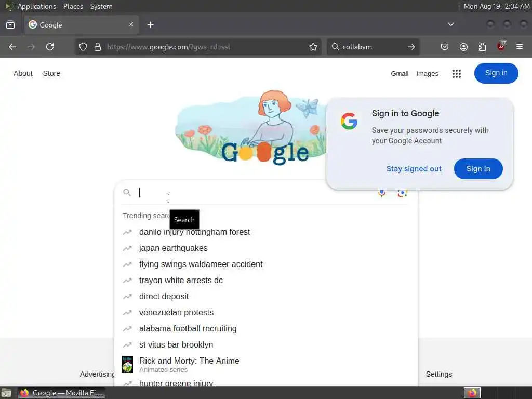Screen dimensions: 532x399
Task: Go back with the browser back arrow
Action: (12, 47)
